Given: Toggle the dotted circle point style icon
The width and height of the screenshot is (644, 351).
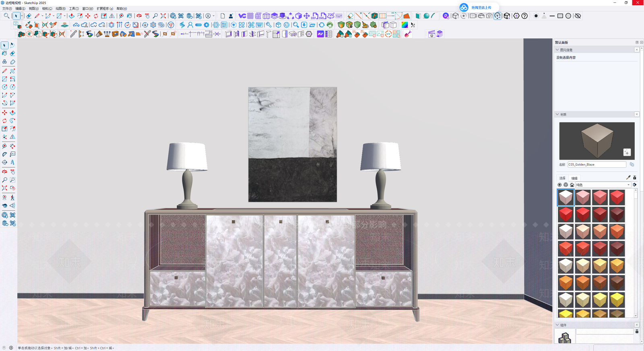Looking at the screenshot, I should point(536,16).
